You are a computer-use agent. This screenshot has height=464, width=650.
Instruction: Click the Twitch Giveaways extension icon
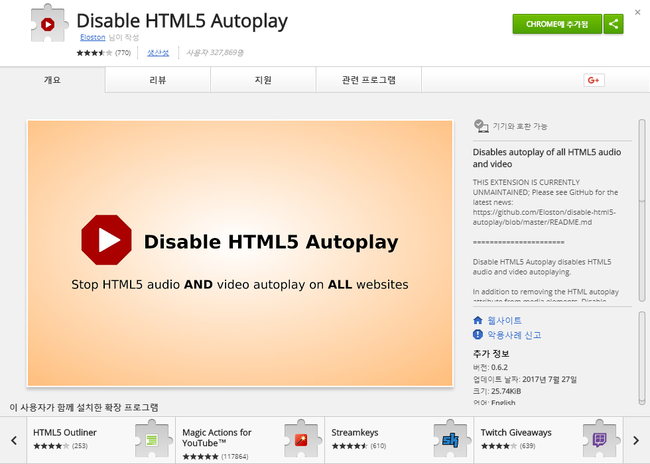(x=600, y=439)
